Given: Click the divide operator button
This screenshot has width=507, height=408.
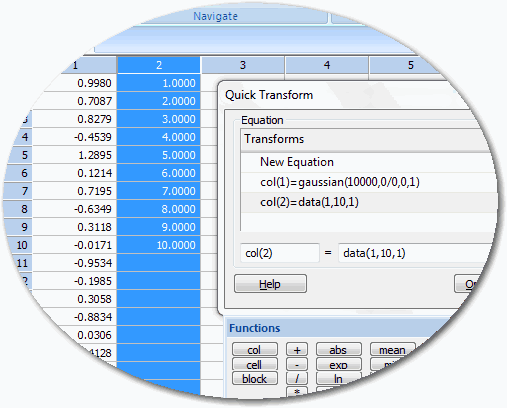Looking at the screenshot, I should [297, 379].
